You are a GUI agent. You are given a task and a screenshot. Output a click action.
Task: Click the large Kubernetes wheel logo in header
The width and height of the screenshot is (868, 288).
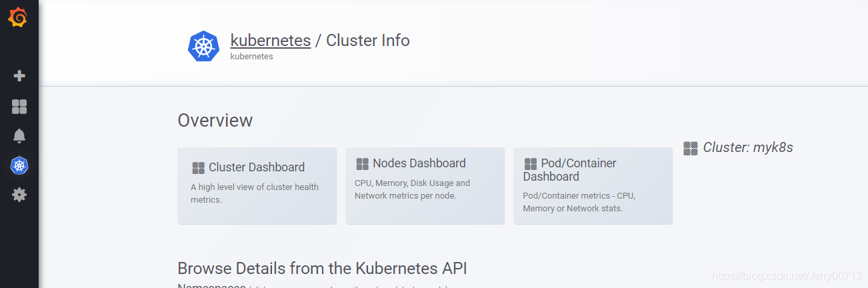click(203, 46)
